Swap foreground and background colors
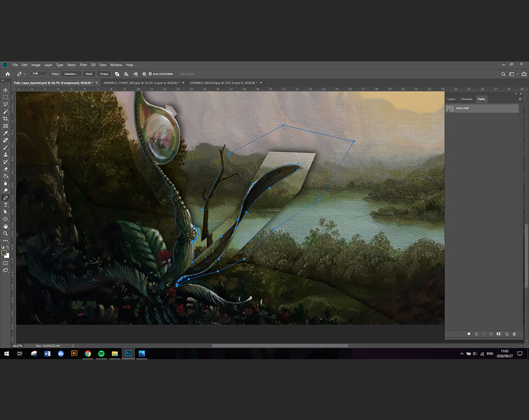 pyautogui.click(x=8, y=247)
